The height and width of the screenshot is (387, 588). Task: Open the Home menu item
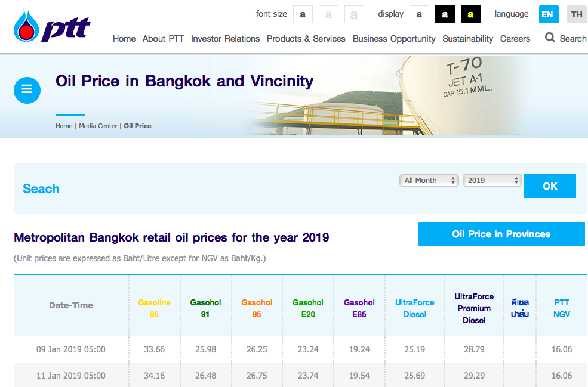[124, 39]
